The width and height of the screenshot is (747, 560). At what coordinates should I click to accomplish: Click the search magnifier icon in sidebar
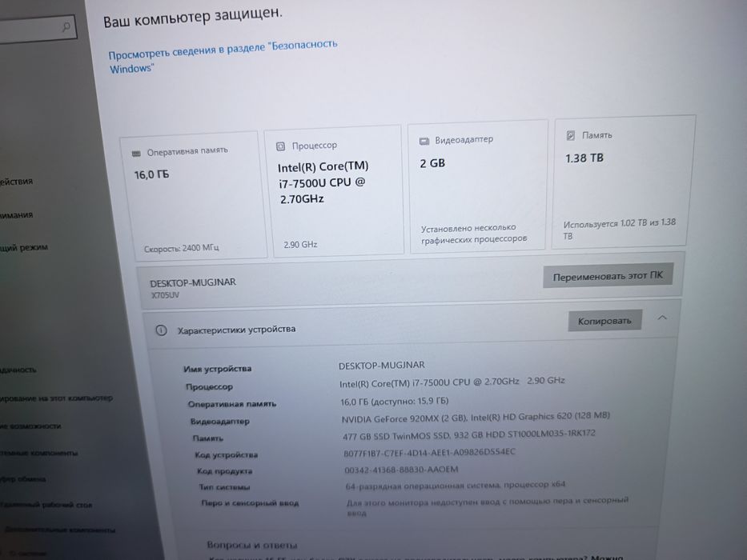66,26
